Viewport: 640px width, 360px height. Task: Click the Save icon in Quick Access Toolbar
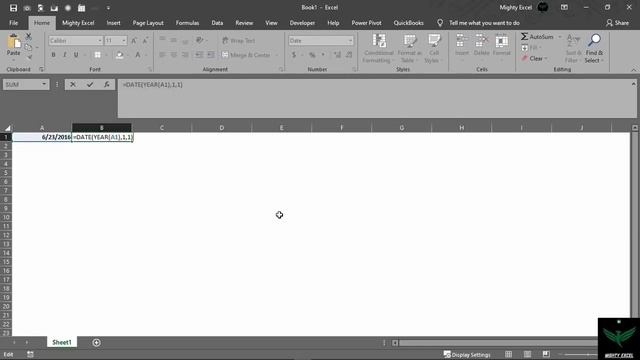pyautogui.click(x=13, y=8)
